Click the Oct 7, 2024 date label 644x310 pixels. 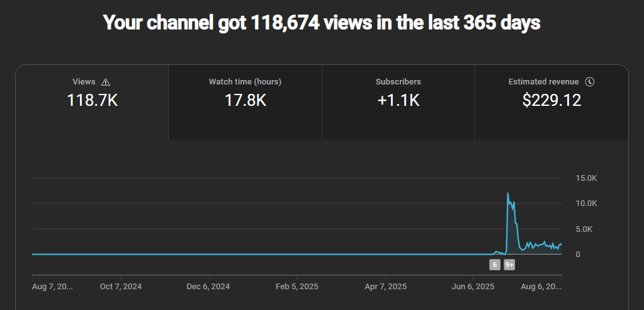[x=121, y=286]
